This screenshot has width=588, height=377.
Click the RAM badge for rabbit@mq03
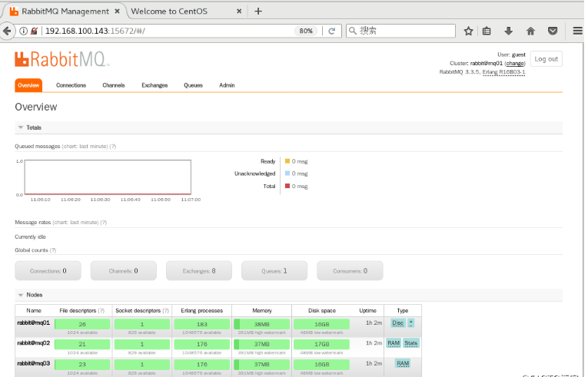point(403,363)
